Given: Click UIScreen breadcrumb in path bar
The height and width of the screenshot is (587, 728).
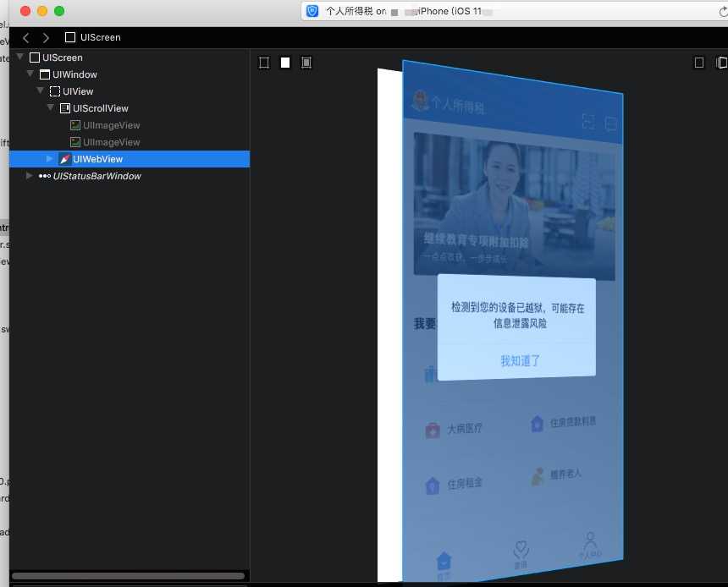Looking at the screenshot, I should (x=93, y=37).
